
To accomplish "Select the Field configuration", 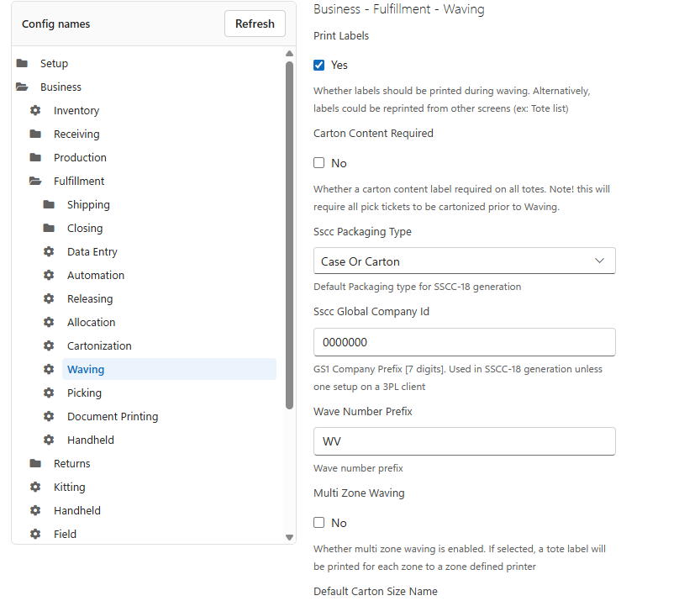I will coord(65,535).
